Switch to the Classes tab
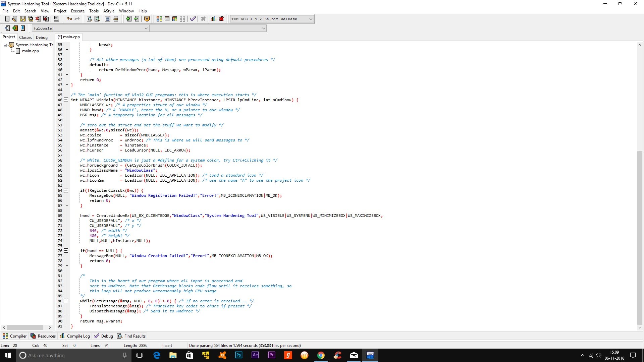Image resolution: width=644 pixels, height=362 pixels. (25, 37)
